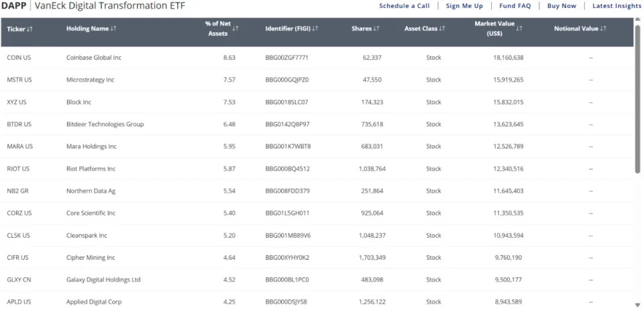644x313 pixels.
Task: Click identifier BBG00XYHY0K2
Action: click(287, 257)
